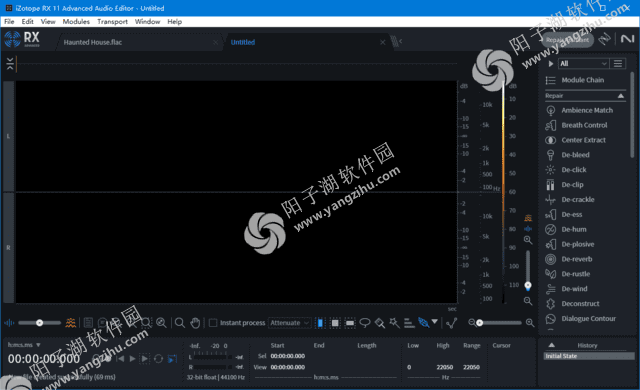Close the Untitled tab
This screenshot has height=390, width=640.
pos(382,42)
